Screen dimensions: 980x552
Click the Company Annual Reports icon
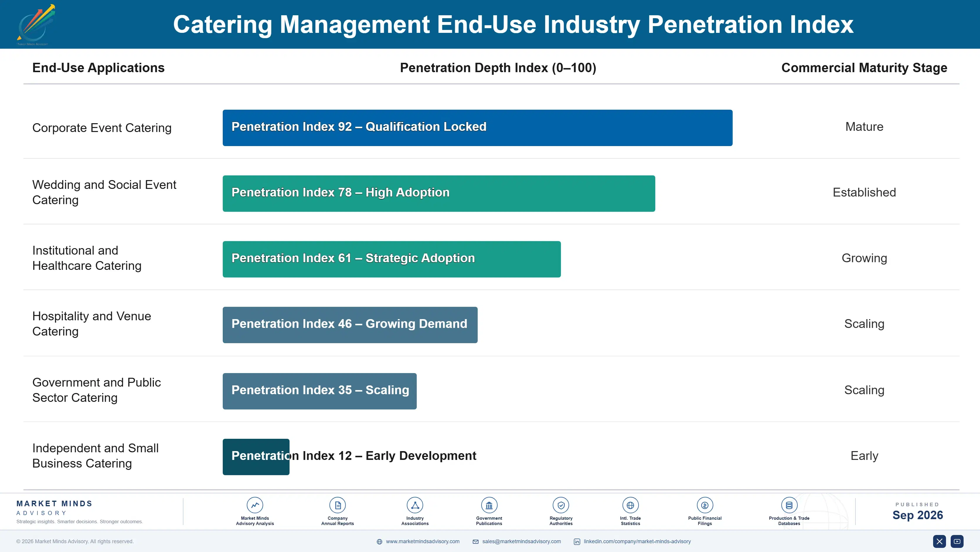pos(337,505)
